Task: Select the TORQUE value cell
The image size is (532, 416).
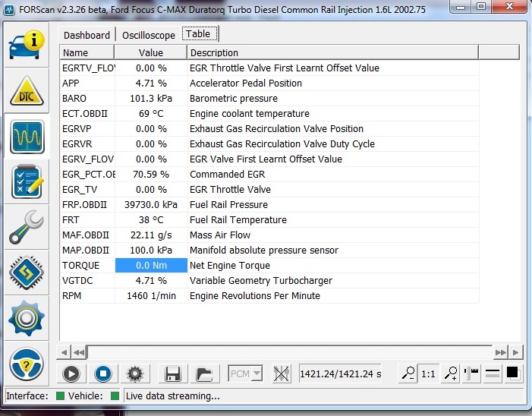Action: [x=150, y=266]
